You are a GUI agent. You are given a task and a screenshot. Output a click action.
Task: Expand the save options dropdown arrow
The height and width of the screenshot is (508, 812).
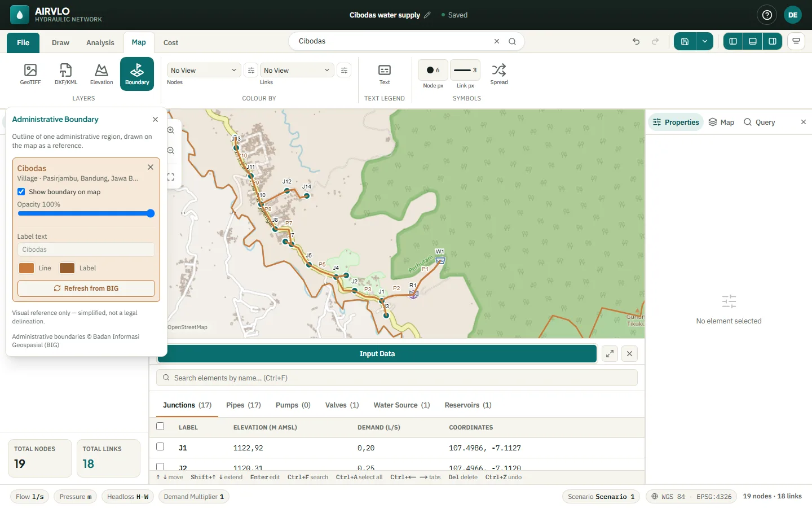[705, 41]
